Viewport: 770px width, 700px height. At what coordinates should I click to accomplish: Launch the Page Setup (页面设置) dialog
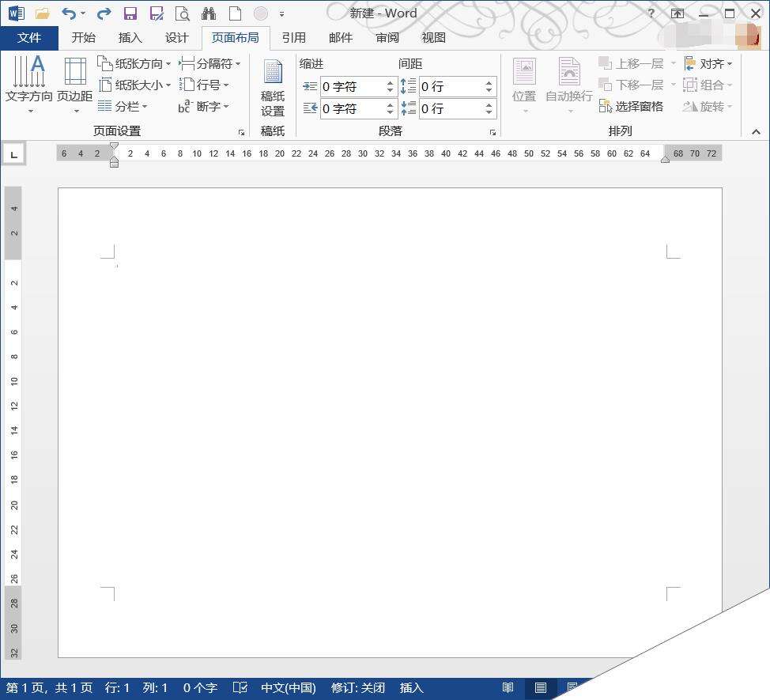pos(241,132)
